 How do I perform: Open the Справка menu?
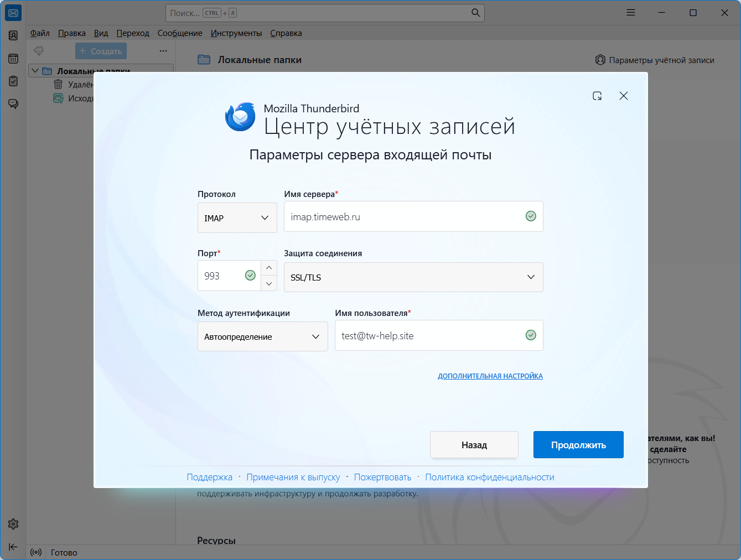(286, 33)
